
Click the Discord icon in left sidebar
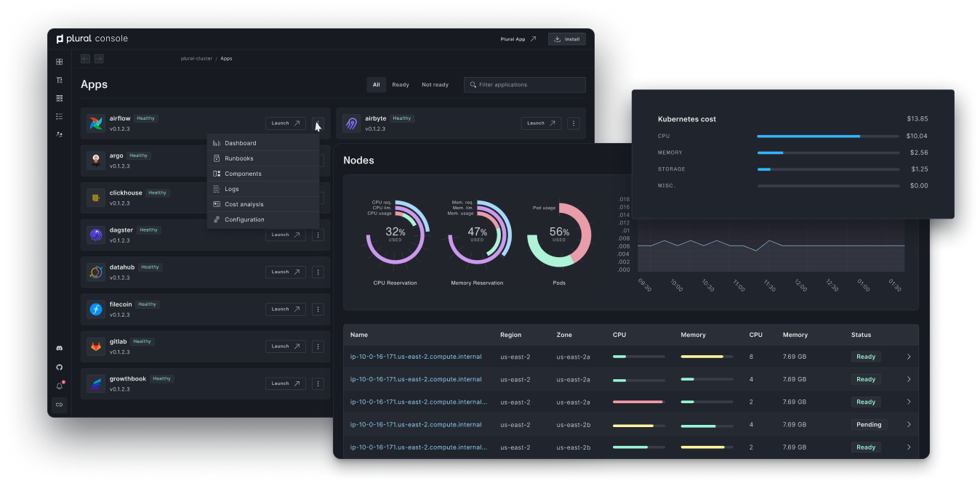60,349
